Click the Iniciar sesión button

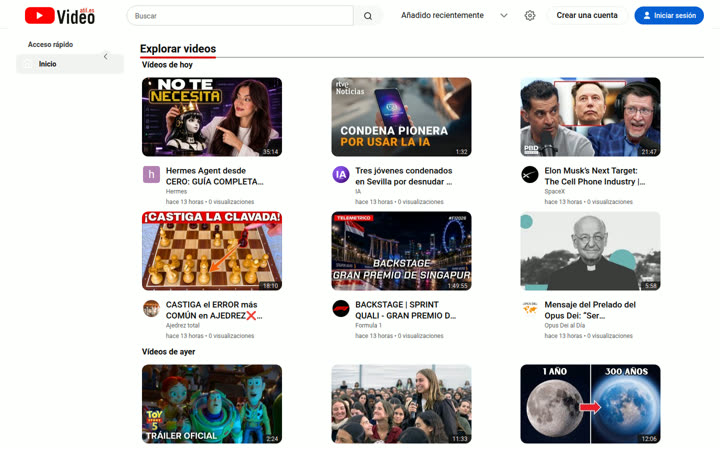point(669,16)
